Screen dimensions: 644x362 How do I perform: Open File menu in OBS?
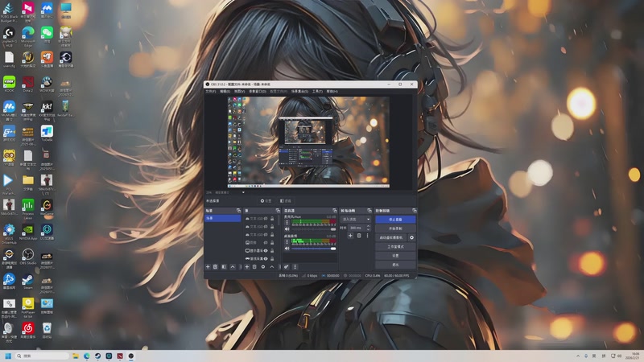click(211, 91)
